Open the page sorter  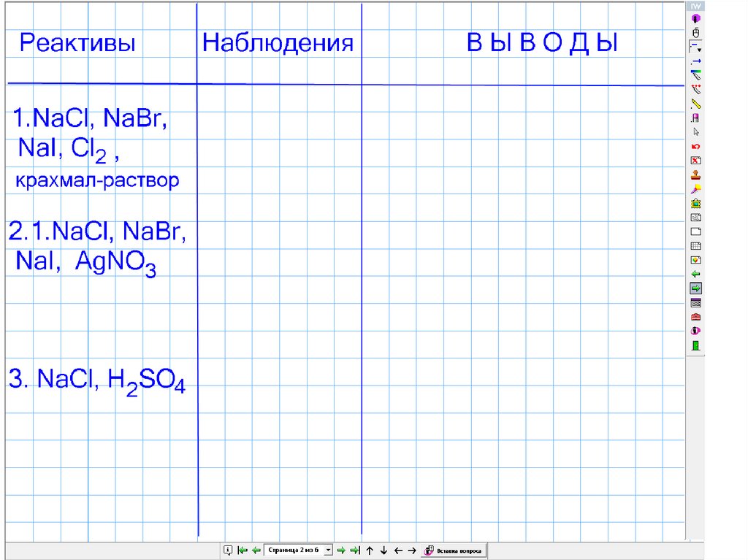click(x=695, y=303)
